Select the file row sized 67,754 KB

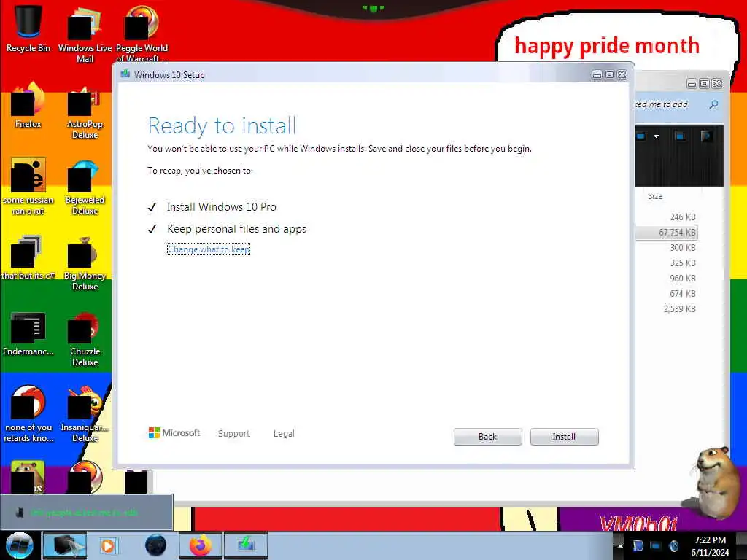pyautogui.click(x=667, y=233)
